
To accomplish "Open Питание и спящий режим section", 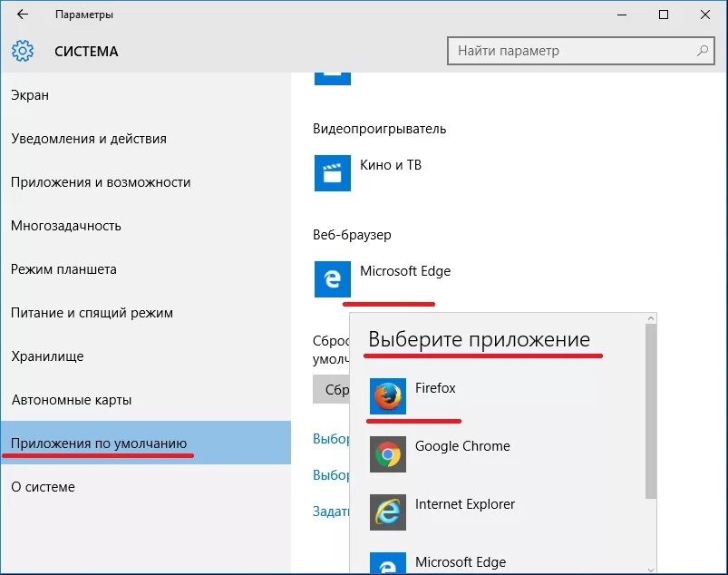I will [146, 313].
